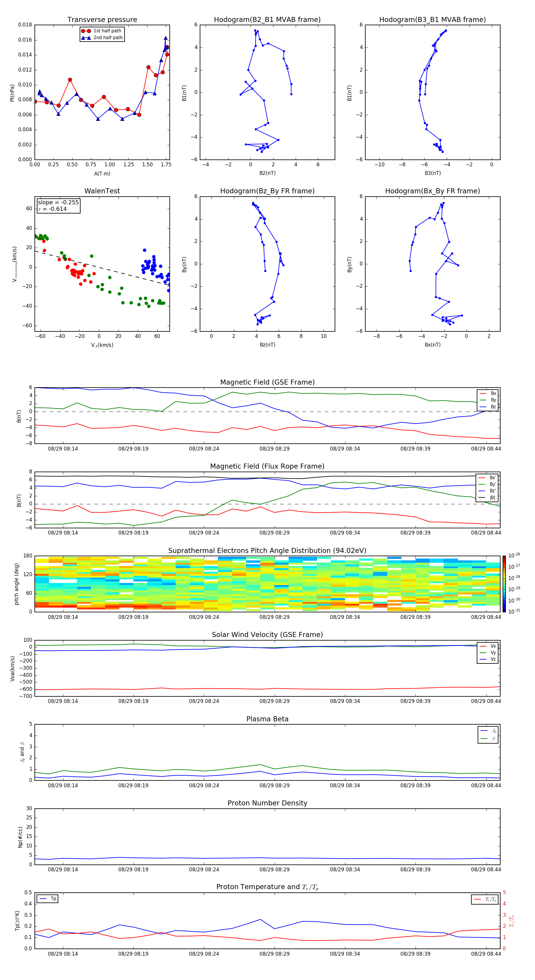Click the By' legend entry in flux rope panel

click(487, 484)
